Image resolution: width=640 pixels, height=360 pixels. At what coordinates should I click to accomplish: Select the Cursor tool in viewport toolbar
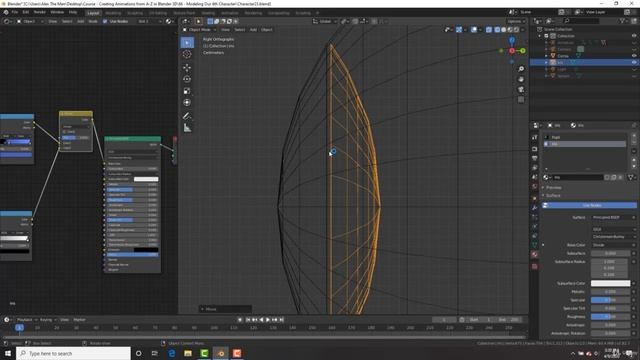coord(187,54)
